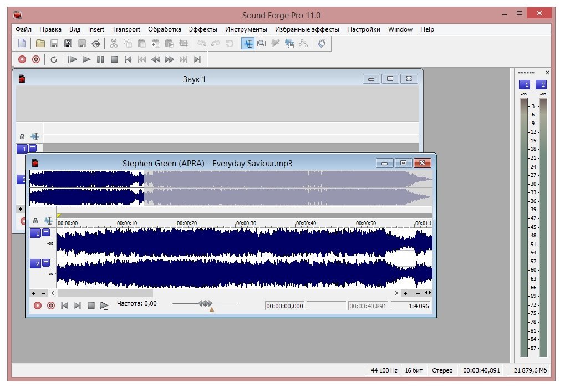Collapse channel 1 in Звук 1 window

point(33,147)
